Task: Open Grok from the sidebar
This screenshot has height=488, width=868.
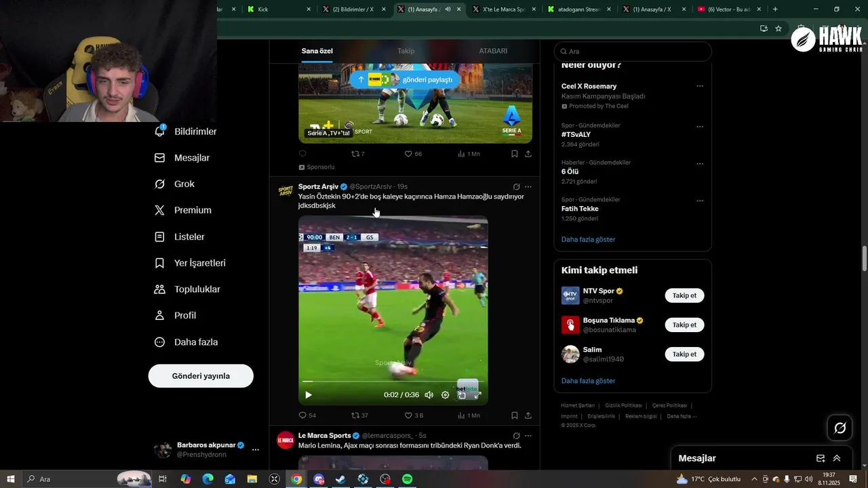Action: 174,184
